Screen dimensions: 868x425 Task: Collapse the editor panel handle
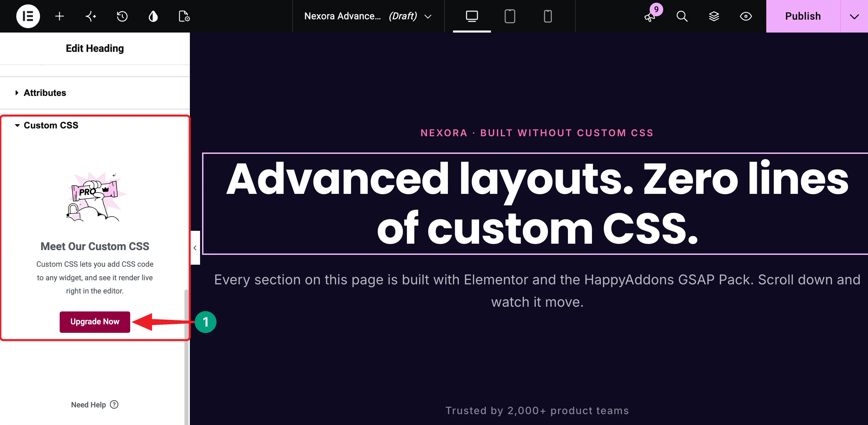[195, 248]
